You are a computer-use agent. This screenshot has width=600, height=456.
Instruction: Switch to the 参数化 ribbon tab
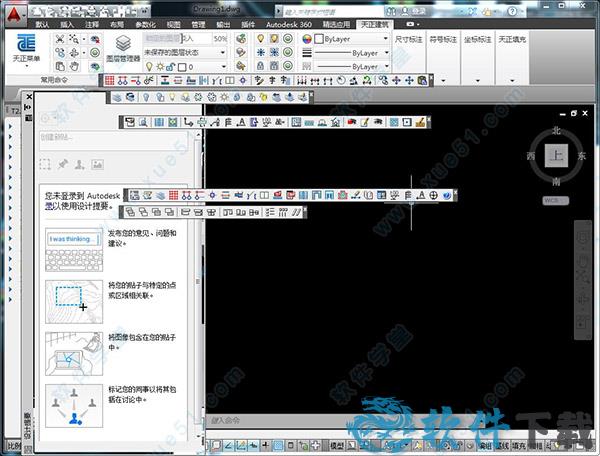click(145, 24)
